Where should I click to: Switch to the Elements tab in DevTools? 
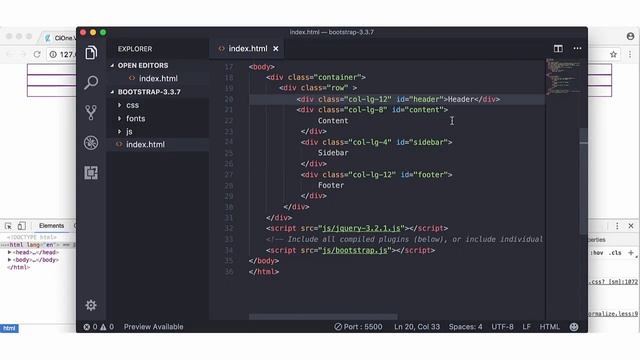coord(51,226)
